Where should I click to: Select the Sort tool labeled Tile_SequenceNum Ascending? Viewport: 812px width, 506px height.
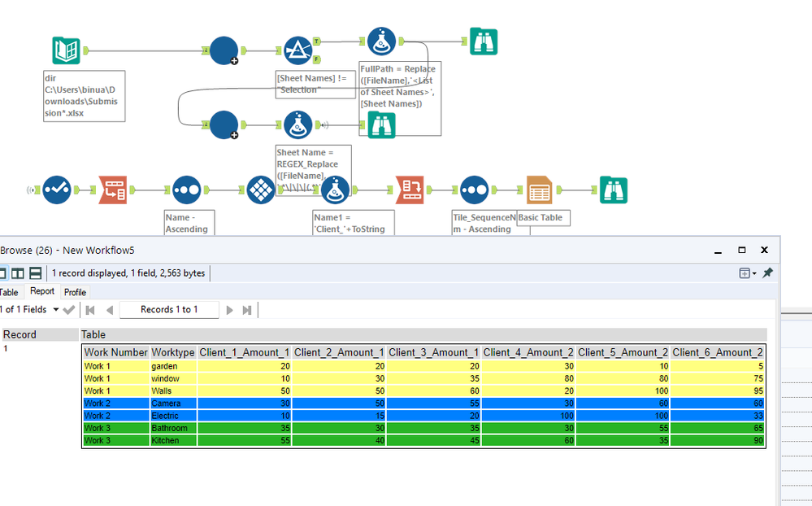475,190
